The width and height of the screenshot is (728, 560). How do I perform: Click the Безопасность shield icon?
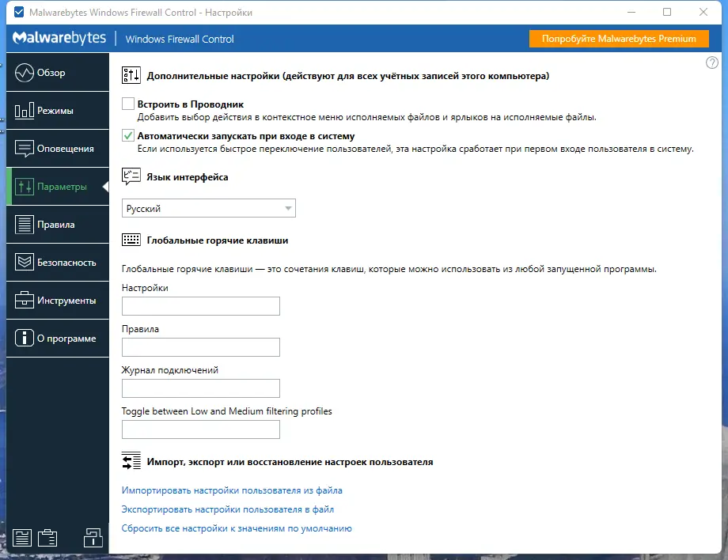click(25, 263)
